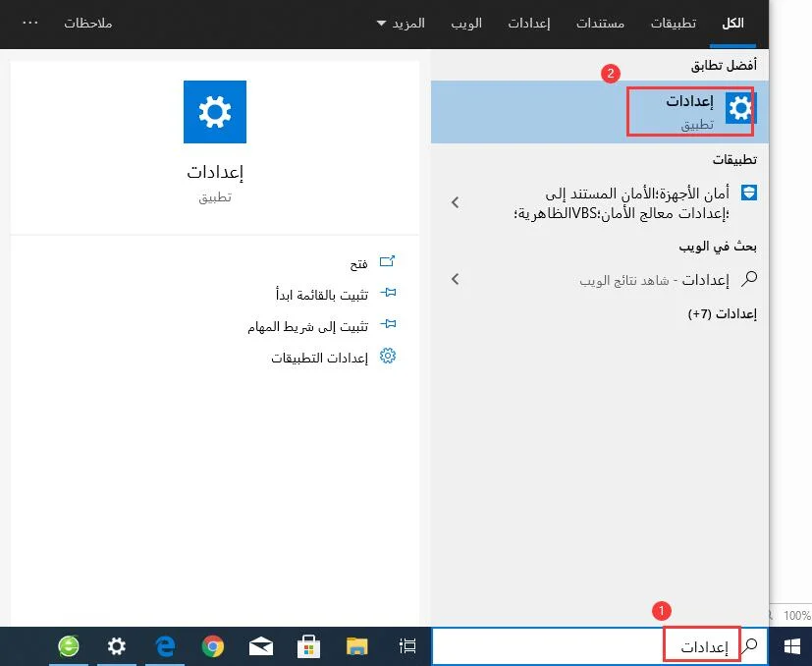This screenshot has width=812, height=666.
Task: Launch Google Chrome from the taskbar
Action: coord(213,646)
